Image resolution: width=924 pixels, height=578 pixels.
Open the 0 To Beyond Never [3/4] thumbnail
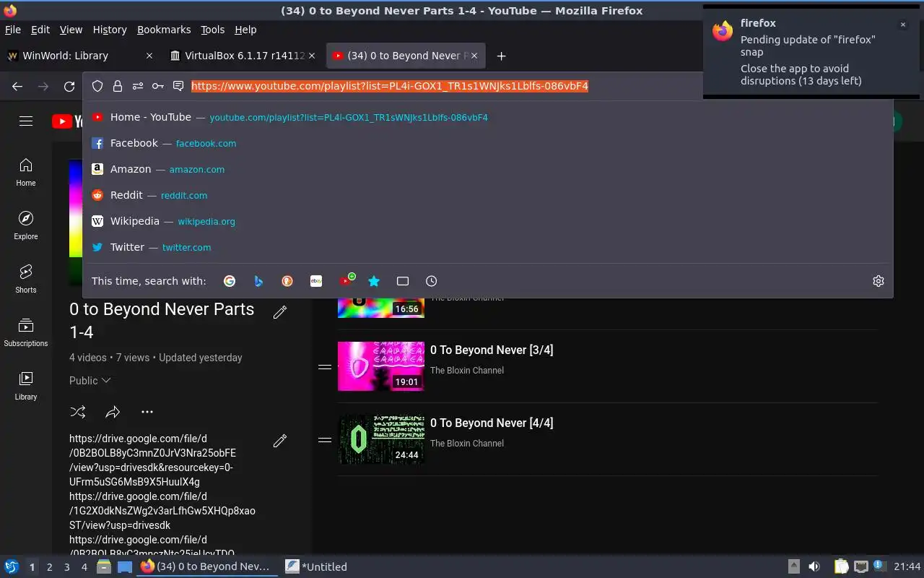point(381,366)
